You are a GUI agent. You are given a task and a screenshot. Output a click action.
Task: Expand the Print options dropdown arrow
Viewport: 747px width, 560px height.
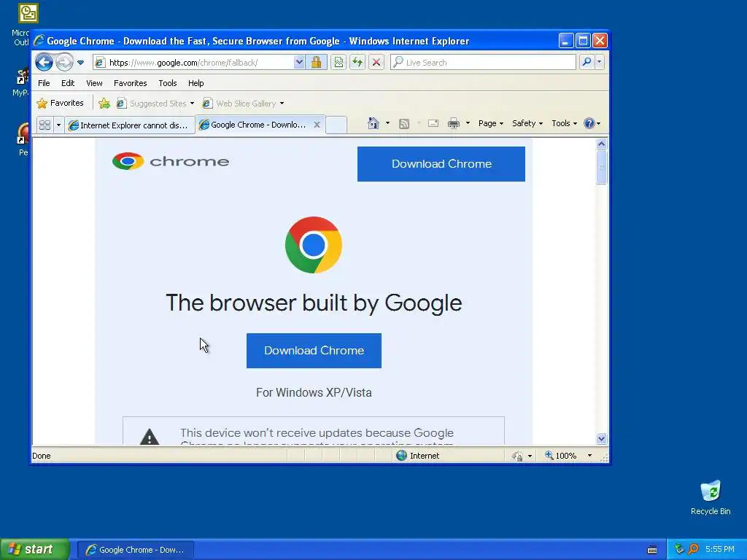click(468, 123)
